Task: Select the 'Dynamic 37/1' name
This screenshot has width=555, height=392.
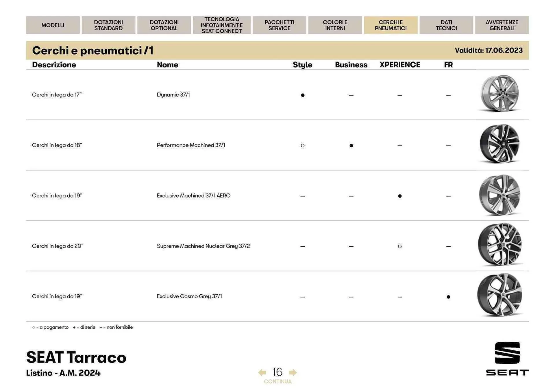Action: pos(173,95)
